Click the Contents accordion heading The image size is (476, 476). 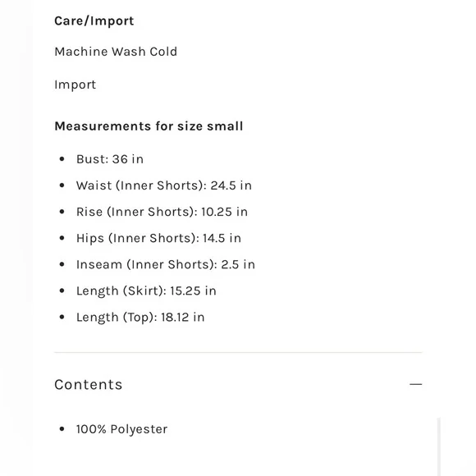pos(89,385)
